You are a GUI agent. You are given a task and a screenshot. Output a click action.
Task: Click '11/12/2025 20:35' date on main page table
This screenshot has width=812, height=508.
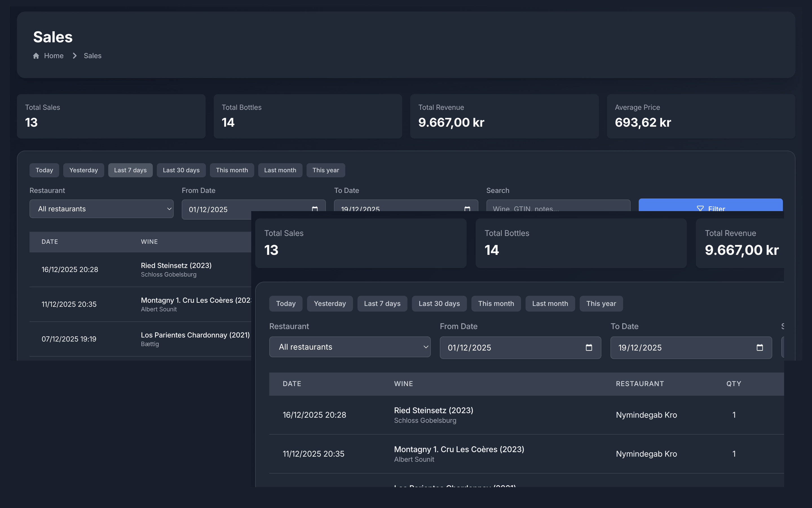click(x=69, y=304)
